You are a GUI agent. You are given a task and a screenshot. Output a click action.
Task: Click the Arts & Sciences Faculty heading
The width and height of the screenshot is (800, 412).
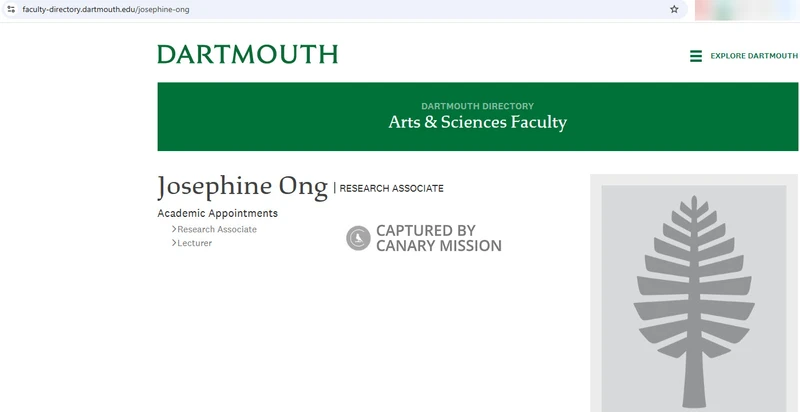tap(477, 123)
